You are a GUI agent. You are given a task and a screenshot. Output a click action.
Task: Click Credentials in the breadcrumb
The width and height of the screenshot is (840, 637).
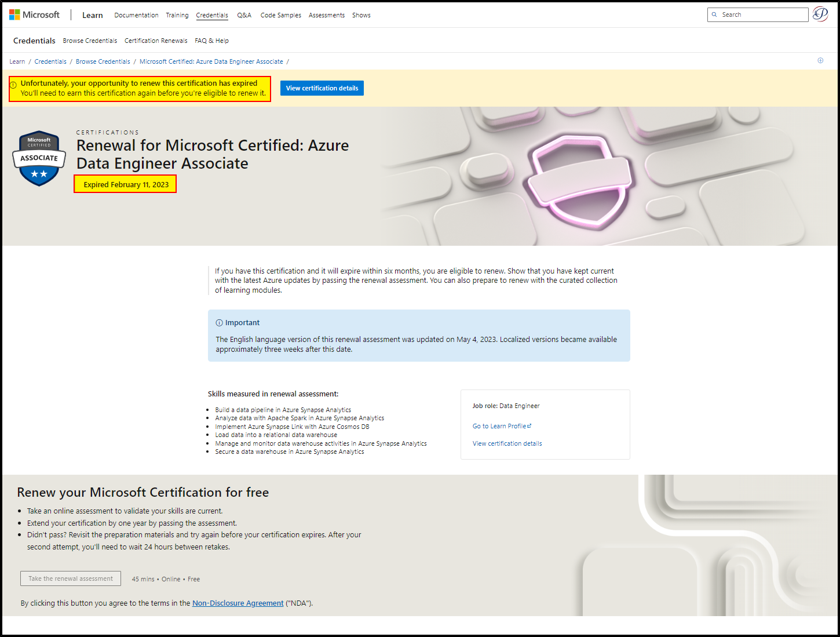pyautogui.click(x=50, y=61)
